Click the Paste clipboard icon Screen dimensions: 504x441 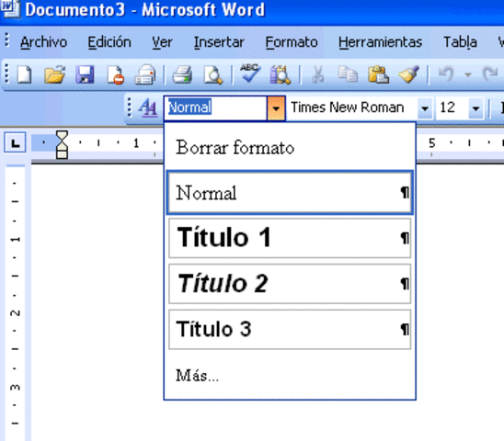coord(378,74)
